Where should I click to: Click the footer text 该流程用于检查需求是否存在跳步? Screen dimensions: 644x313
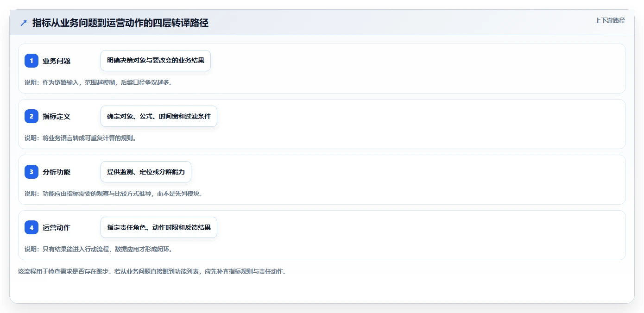[64, 271]
